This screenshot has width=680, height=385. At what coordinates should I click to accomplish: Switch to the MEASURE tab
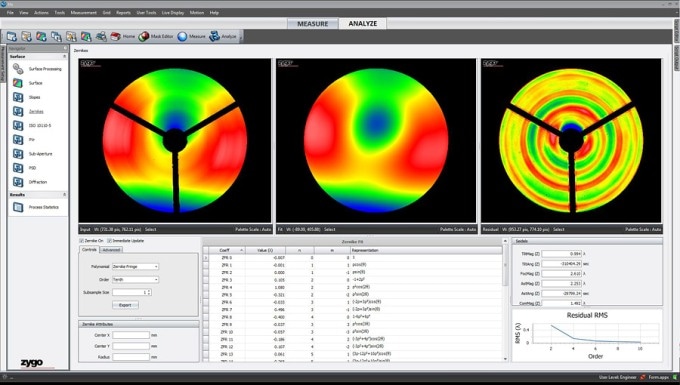coord(313,24)
